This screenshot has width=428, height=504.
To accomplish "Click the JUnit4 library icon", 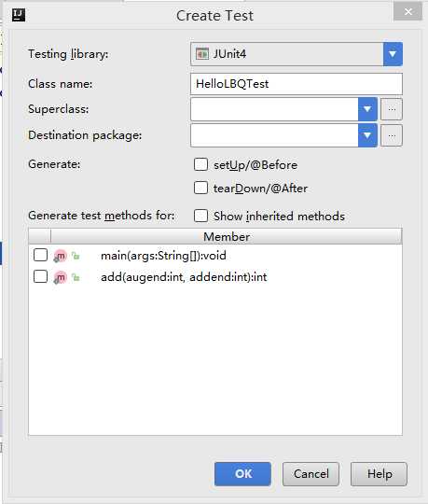I will [x=202, y=54].
